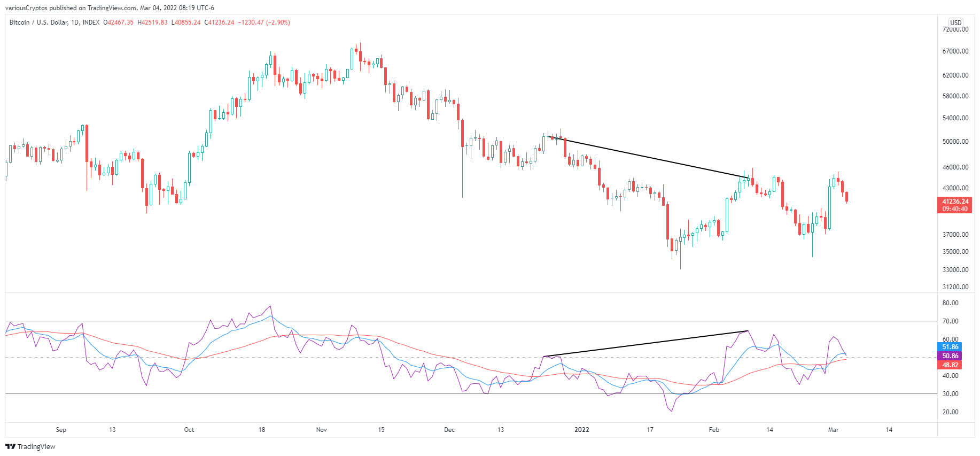Viewport: 980px width, 456px height.
Task: Click the 67000.00 price axis label
Action: (955, 51)
